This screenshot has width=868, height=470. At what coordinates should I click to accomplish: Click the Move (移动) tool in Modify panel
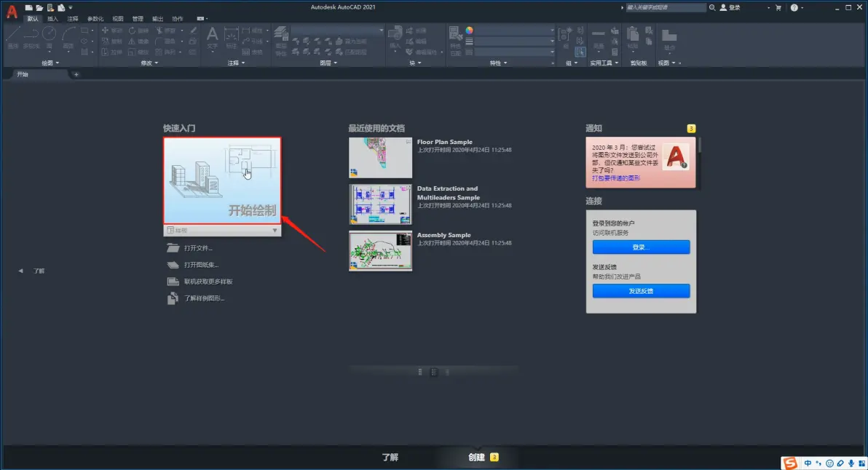click(x=111, y=31)
